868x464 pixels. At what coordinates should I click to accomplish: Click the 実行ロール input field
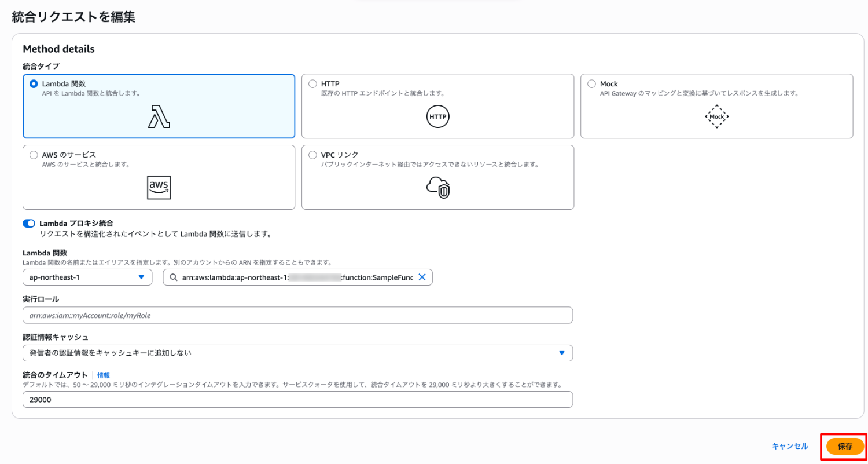(297, 315)
